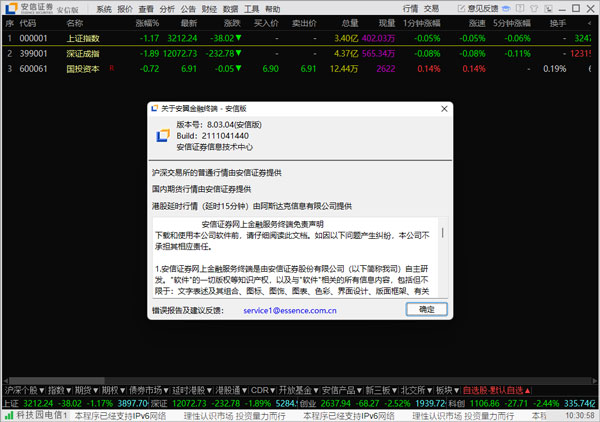The image size is (600, 422).
Task: Click the disclaimer text scrollbar thumb
Action: tap(442, 232)
